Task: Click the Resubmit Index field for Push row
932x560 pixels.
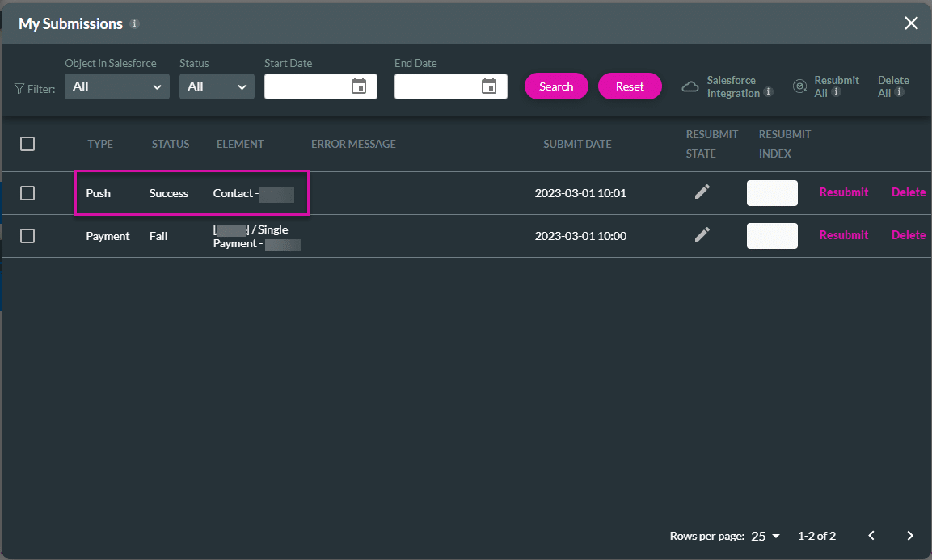Action: click(x=772, y=193)
